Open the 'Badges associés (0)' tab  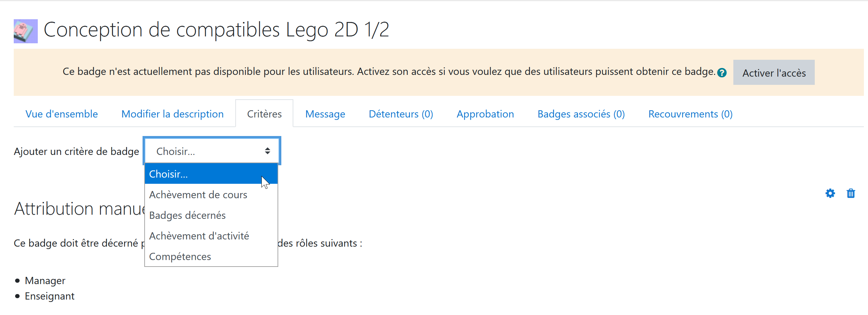pos(581,114)
